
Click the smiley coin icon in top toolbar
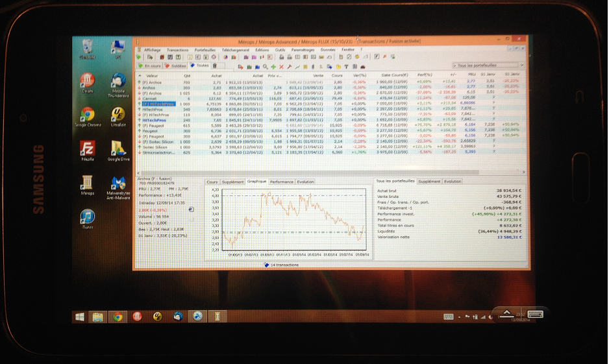(x=357, y=57)
